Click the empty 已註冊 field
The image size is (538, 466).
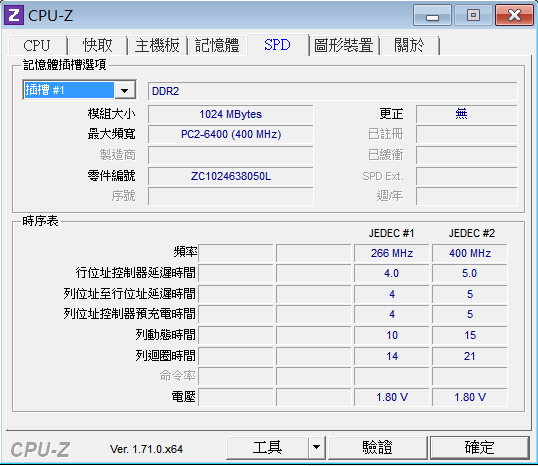[x=466, y=134]
